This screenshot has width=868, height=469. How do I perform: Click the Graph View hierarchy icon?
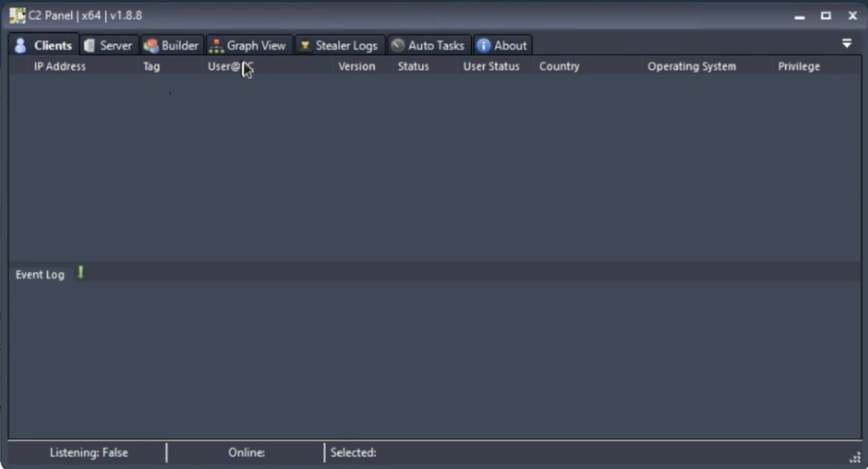pyautogui.click(x=216, y=46)
